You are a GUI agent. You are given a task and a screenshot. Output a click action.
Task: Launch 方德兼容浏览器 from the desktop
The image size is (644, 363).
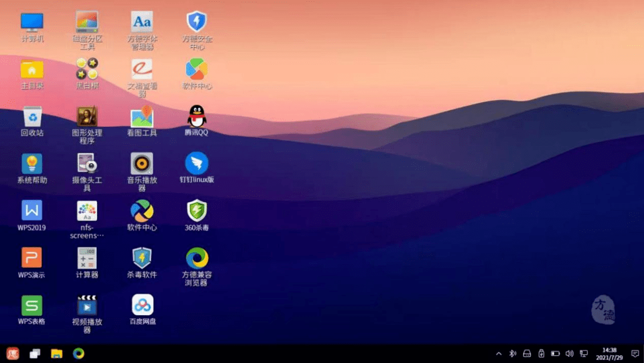[x=196, y=258]
